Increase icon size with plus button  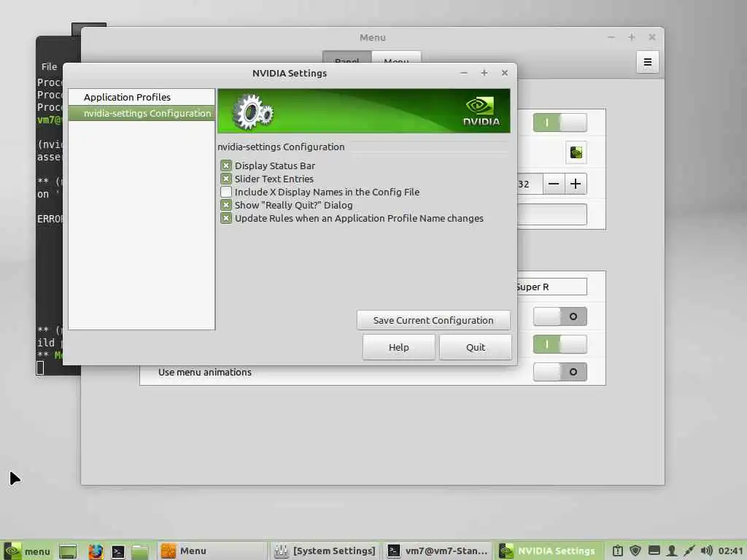[x=576, y=184]
